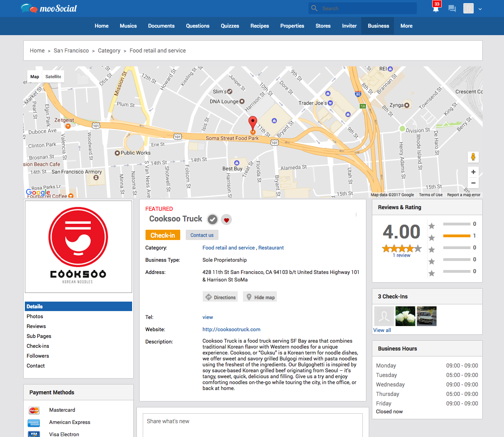The width and height of the screenshot is (504, 437).
Task: Click the search magnifier icon
Action: click(314, 8)
